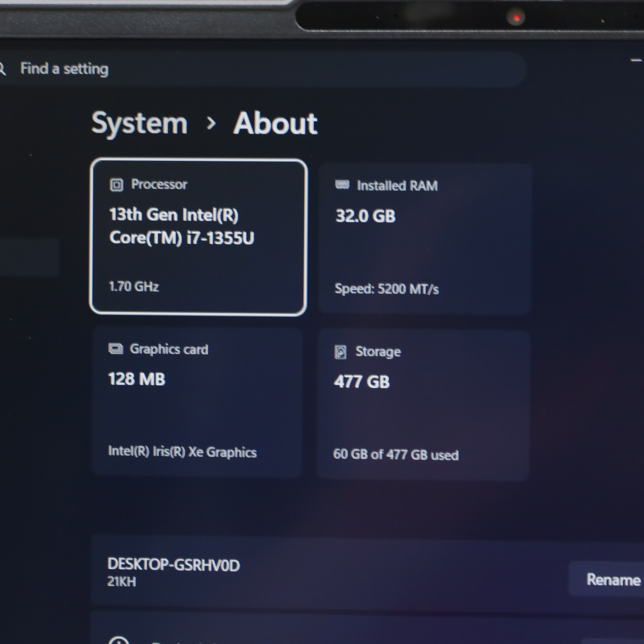
Task: Click the Installed RAM memory icon
Action: coord(342,184)
